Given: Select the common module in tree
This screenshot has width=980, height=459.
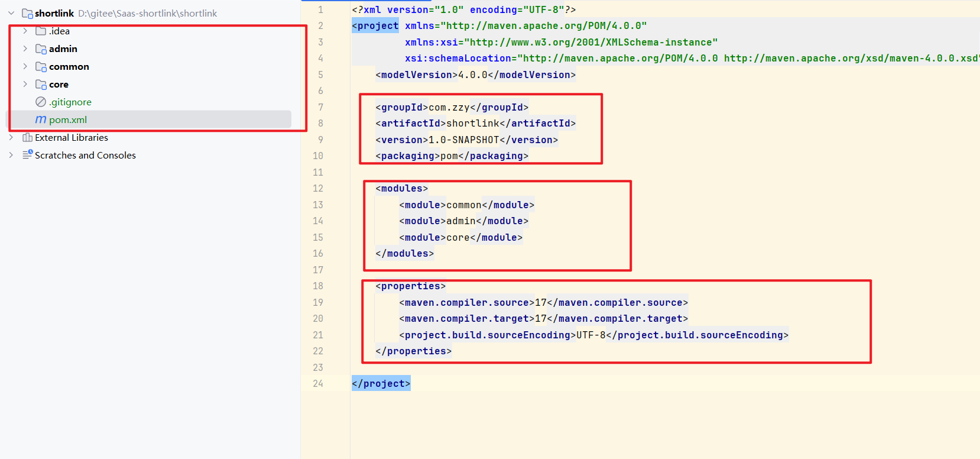Looking at the screenshot, I should click(69, 66).
